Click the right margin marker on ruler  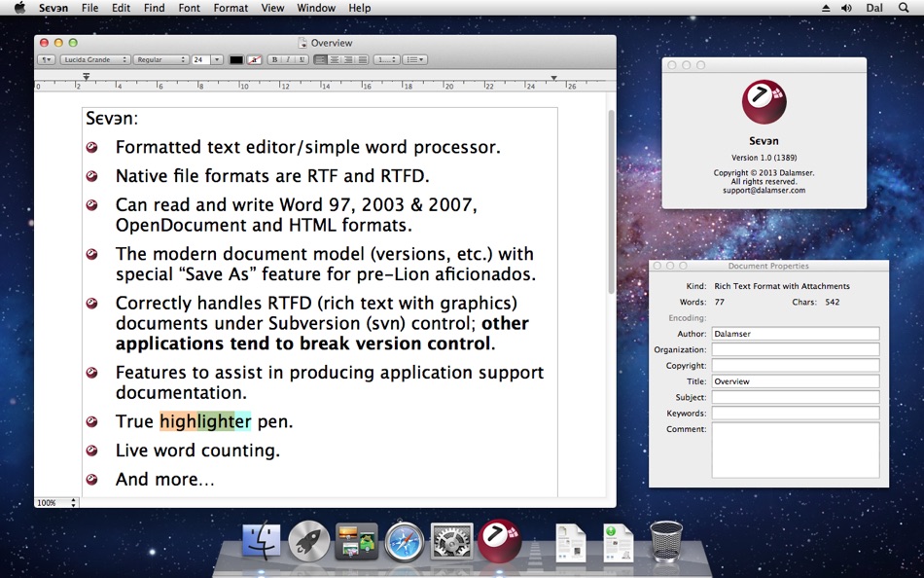click(554, 78)
